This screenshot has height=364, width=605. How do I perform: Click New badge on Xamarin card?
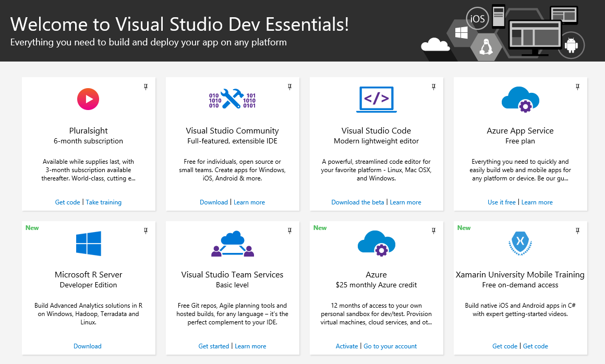464,228
